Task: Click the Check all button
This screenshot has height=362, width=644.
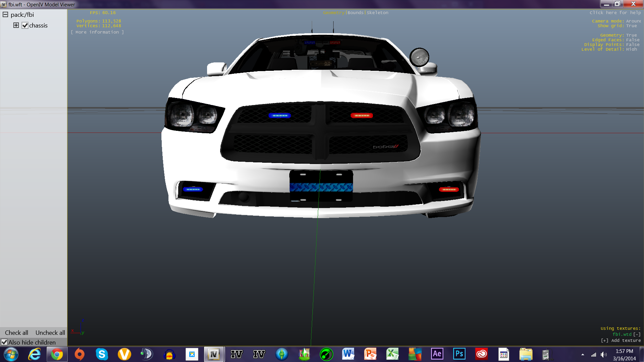Action: click(16, 332)
